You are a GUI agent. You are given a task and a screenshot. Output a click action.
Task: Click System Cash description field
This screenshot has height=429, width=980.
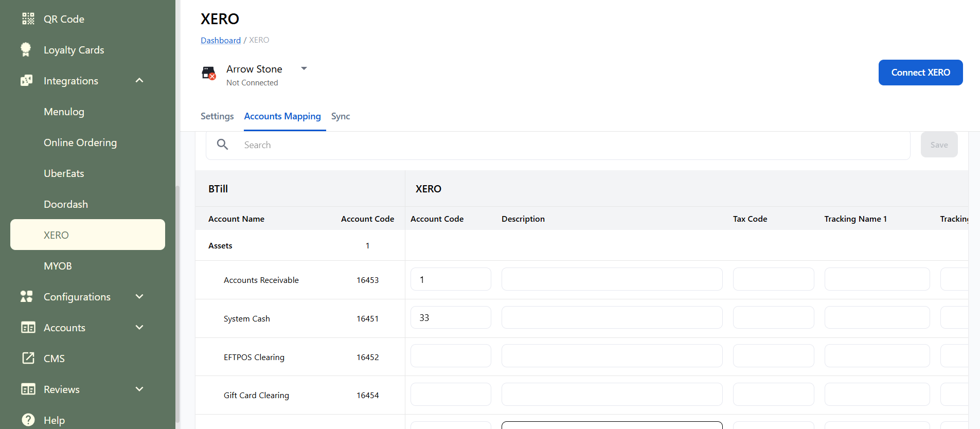[x=612, y=317]
